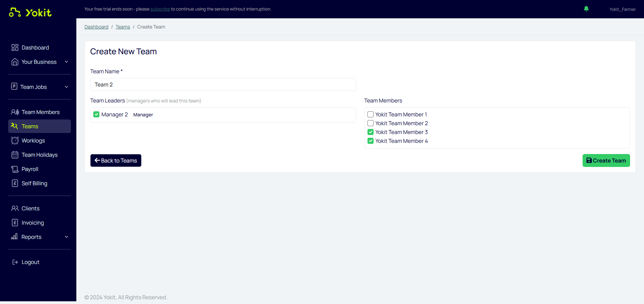Click the Team Members people icon

pyautogui.click(x=15, y=112)
